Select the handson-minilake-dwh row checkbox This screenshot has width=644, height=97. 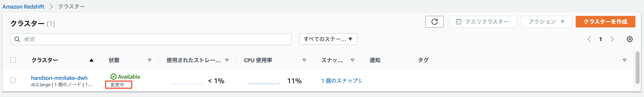13,81
